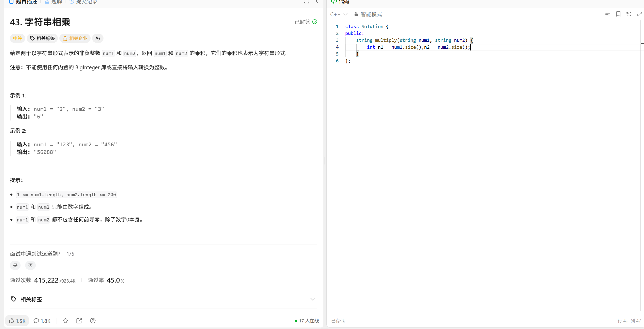Open the share link icon
The image size is (644, 329).
[79, 321]
